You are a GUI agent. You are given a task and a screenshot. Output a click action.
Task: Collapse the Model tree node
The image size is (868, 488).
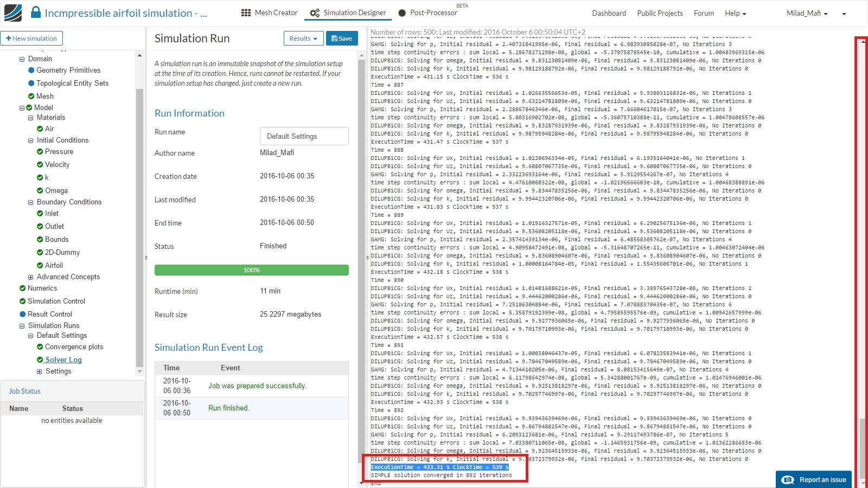pos(22,108)
